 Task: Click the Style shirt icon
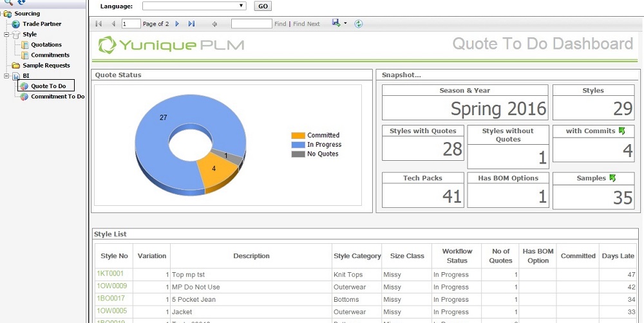(15, 35)
